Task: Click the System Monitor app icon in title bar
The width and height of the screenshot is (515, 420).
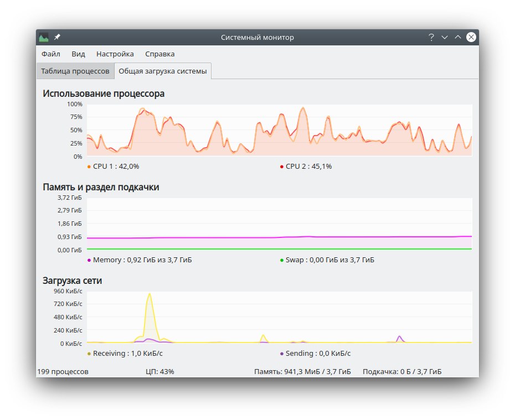Action: pos(44,38)
